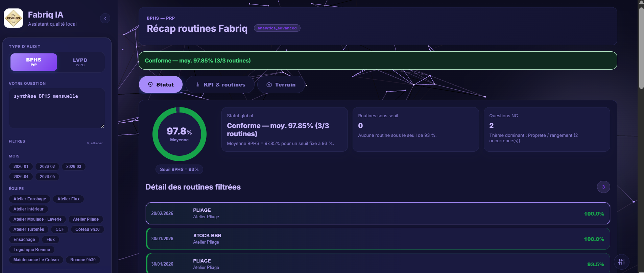Filter by Atelier Intérieur team
644x273 pixels.
pos(28,209)
